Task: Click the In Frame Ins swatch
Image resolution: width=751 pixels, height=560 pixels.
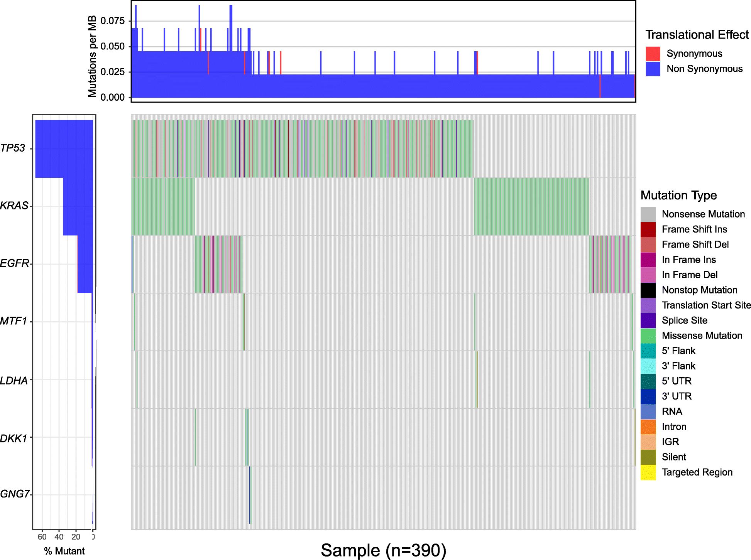Action: 648,260
